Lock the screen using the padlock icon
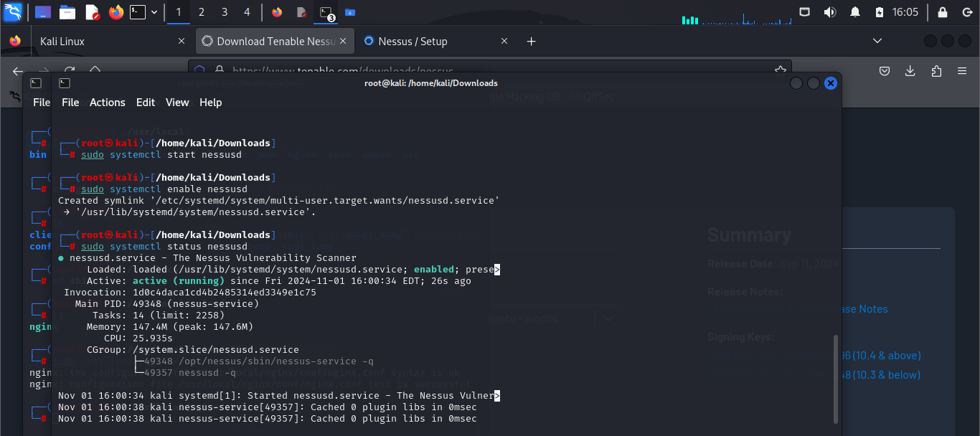980x436 pixels. coord(943,11)
